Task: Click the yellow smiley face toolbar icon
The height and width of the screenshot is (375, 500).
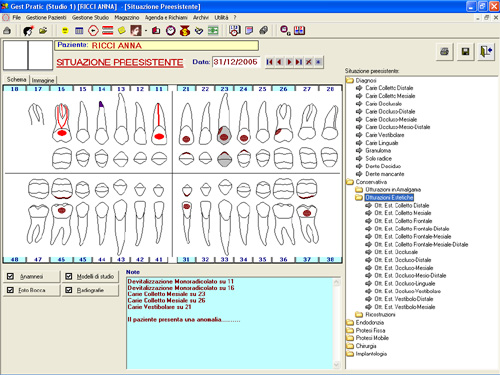Action: (x=65, y=31)
